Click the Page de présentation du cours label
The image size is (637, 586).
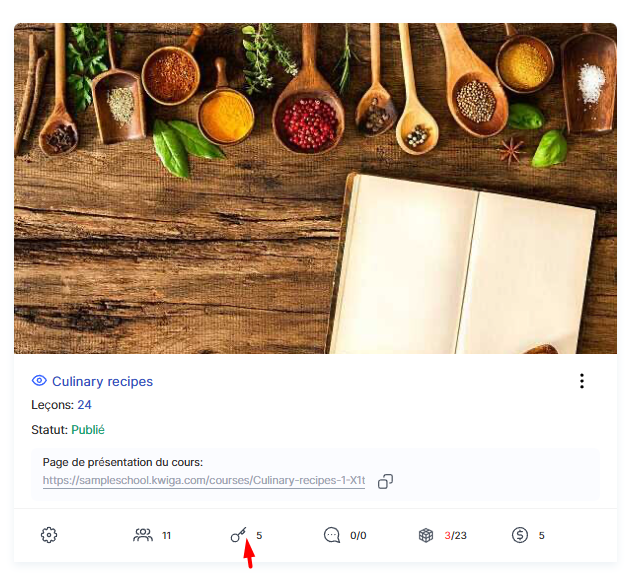[x=123, y=462]
